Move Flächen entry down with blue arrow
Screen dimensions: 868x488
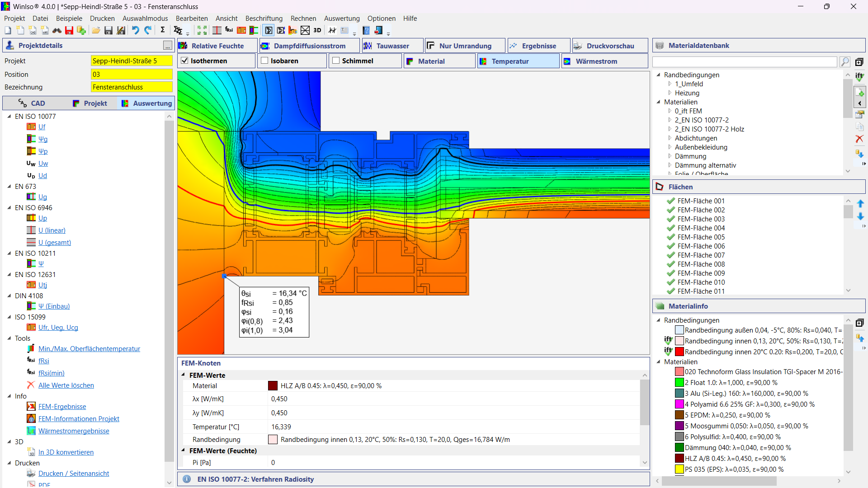pos(860,216)
